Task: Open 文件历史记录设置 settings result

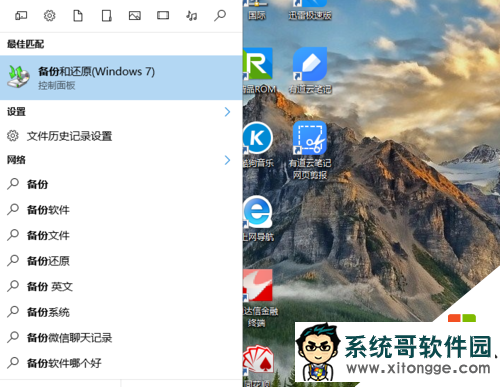Action: 121,136
